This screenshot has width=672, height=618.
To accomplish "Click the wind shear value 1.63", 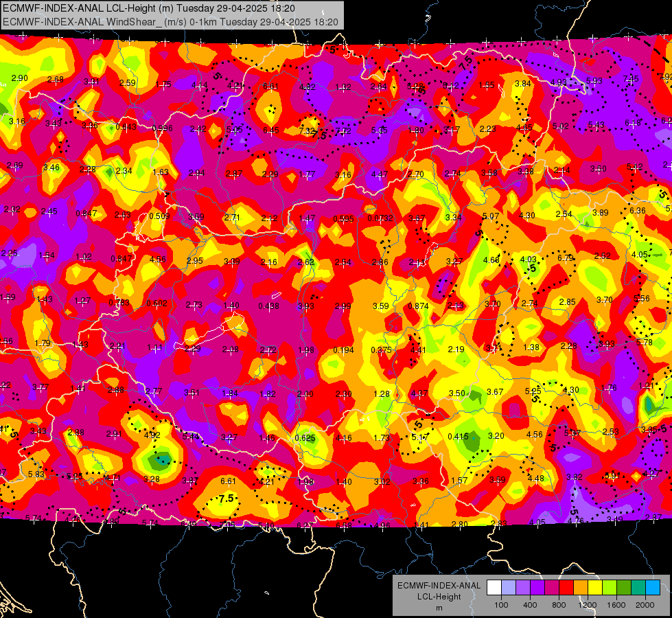I will [x=161, y=172].
